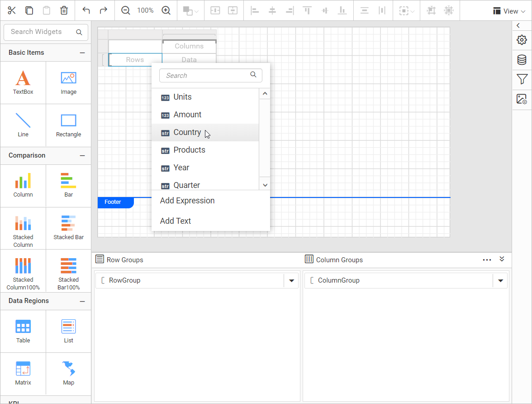The height and width of the screenshot is (404, 532).
Task: Select the Line widget
Action: [23, 125]
